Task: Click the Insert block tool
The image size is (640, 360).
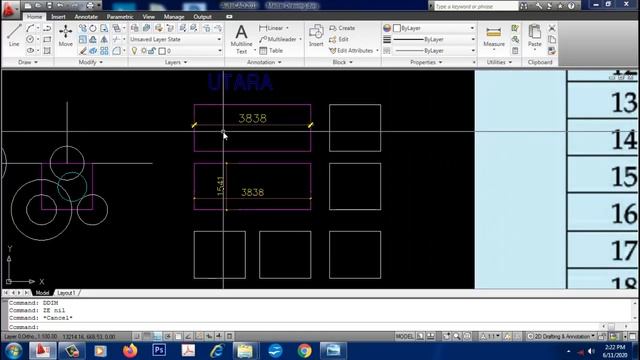Action: pyautogui.click(x=316, y=35)
